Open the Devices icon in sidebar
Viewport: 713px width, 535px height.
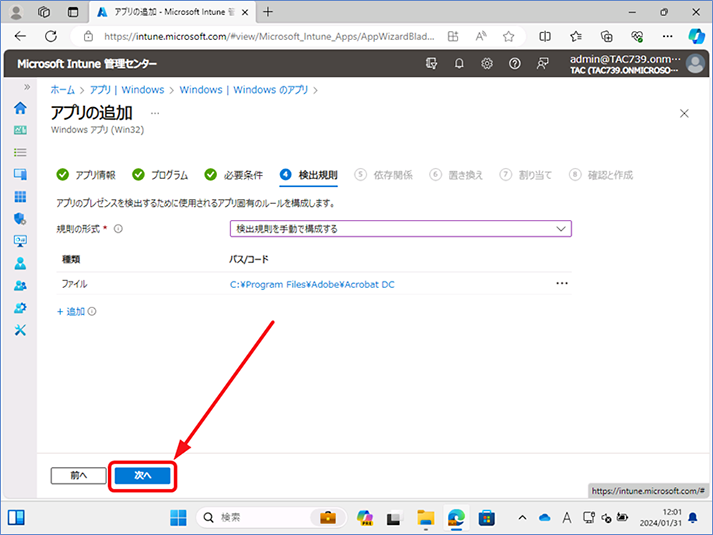tap(20, 174)
